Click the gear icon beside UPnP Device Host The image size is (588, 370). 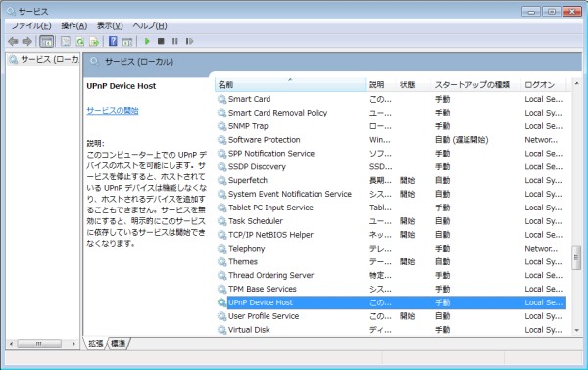[x=222, y=302]
